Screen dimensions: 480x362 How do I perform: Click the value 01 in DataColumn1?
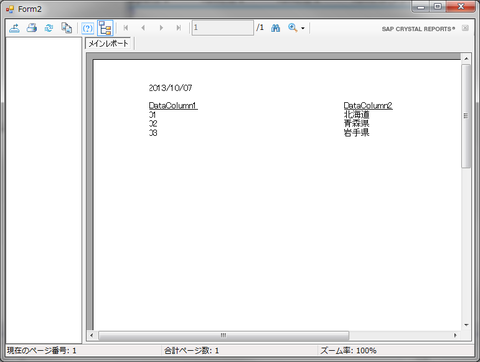click(x=152, y=115)
